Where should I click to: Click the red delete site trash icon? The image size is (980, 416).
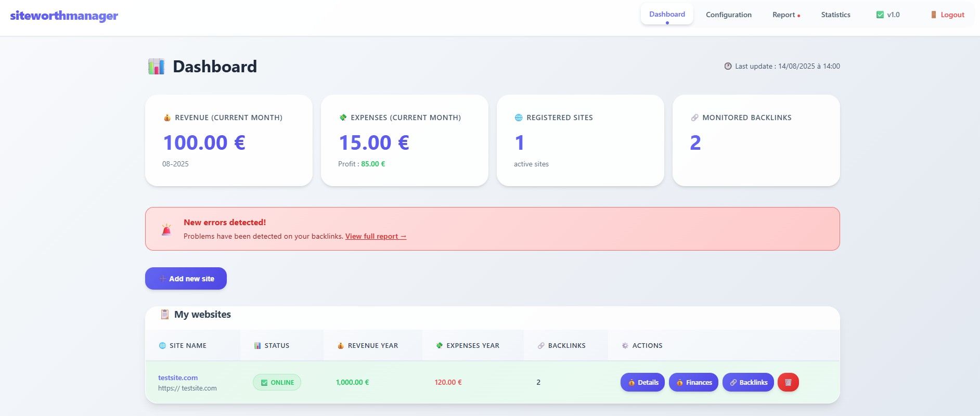pos(788,382)
